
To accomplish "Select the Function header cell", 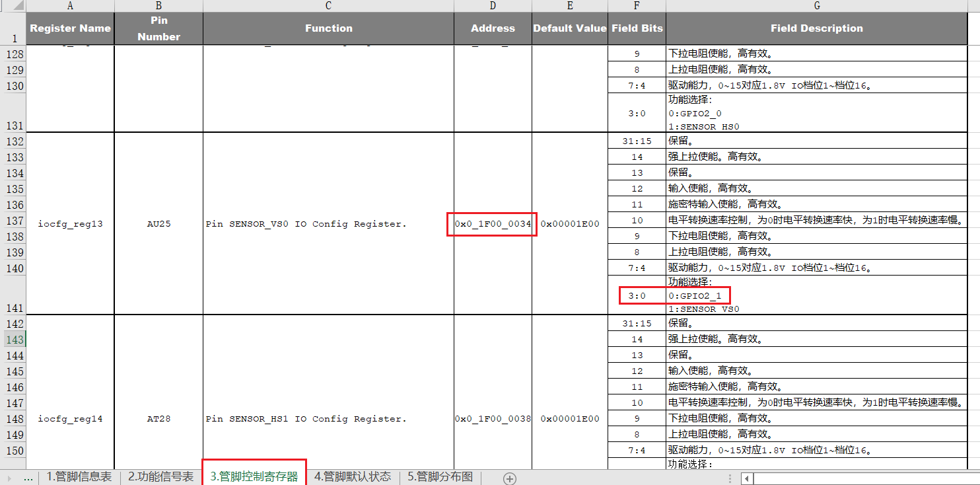I will point(328,28).
